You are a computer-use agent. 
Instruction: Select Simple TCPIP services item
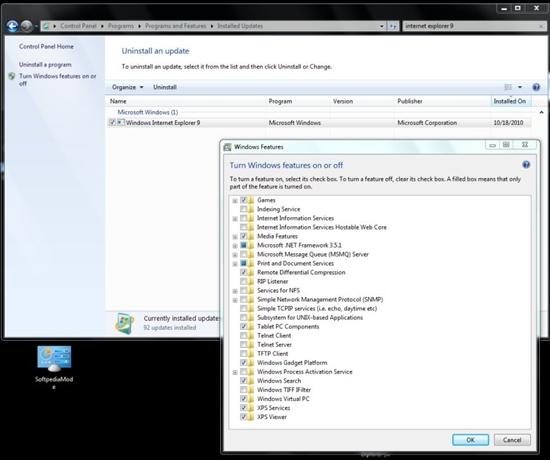[x=317, y=308]
